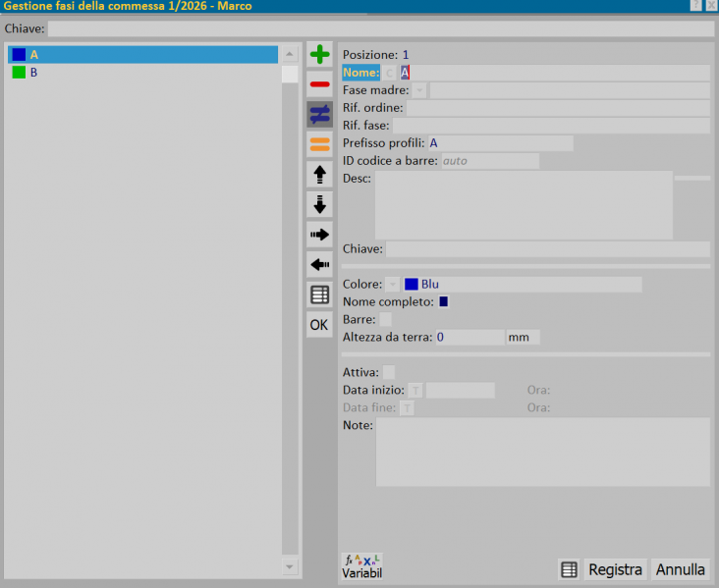The width and height of the screenshot is (719, 588).
Task: Delete selected phase with red minus icon
Action: [319, 84]
